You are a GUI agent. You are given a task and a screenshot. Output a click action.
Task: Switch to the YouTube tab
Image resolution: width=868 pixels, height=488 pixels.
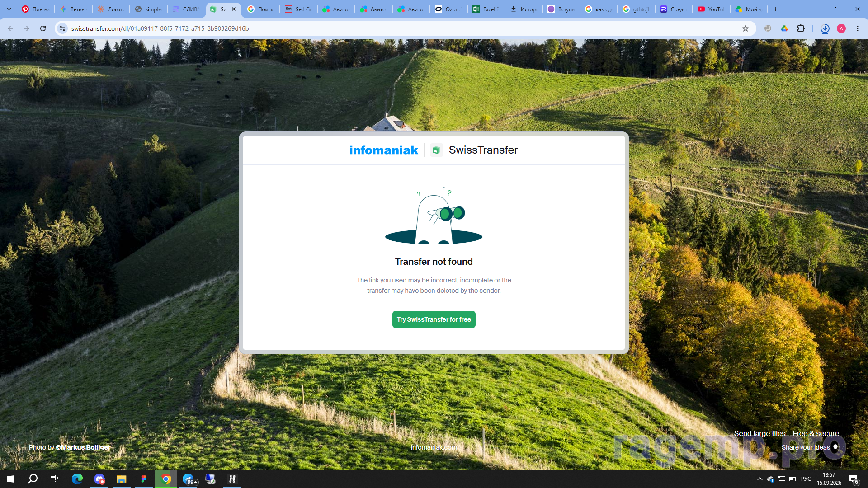click(711, 9)
